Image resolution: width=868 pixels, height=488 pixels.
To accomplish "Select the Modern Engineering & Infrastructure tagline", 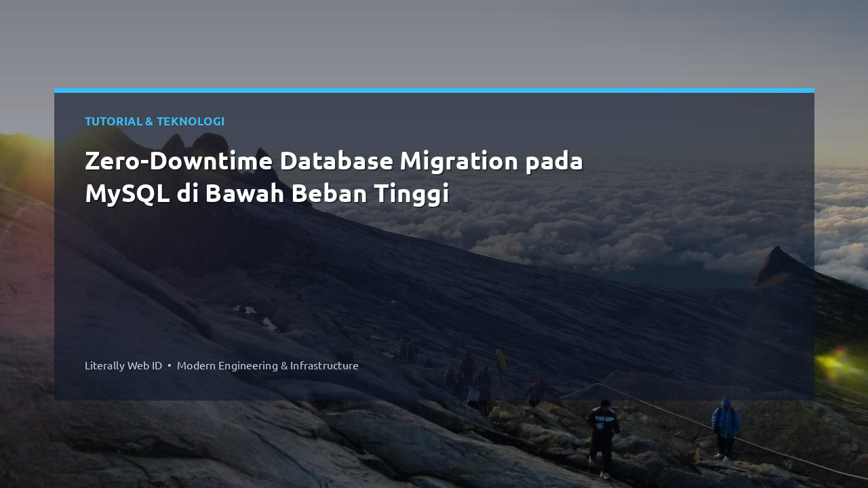I will click(268, 365).
